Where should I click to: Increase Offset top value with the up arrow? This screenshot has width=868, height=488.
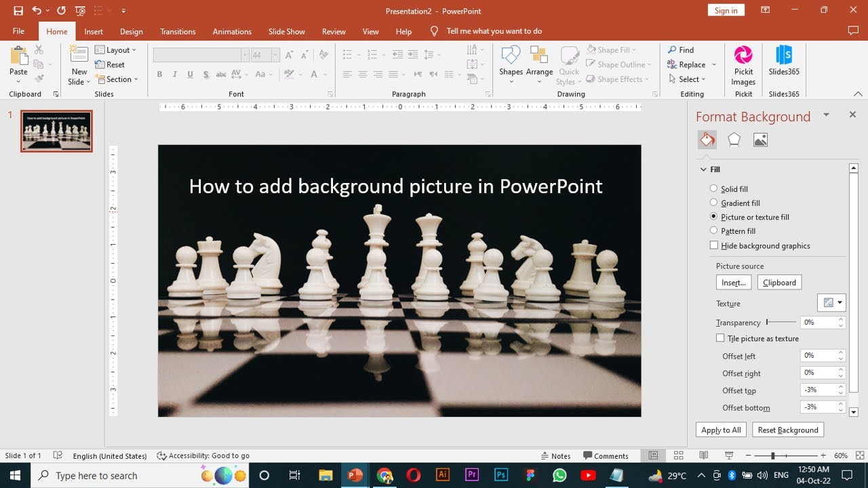click(841, 386)
